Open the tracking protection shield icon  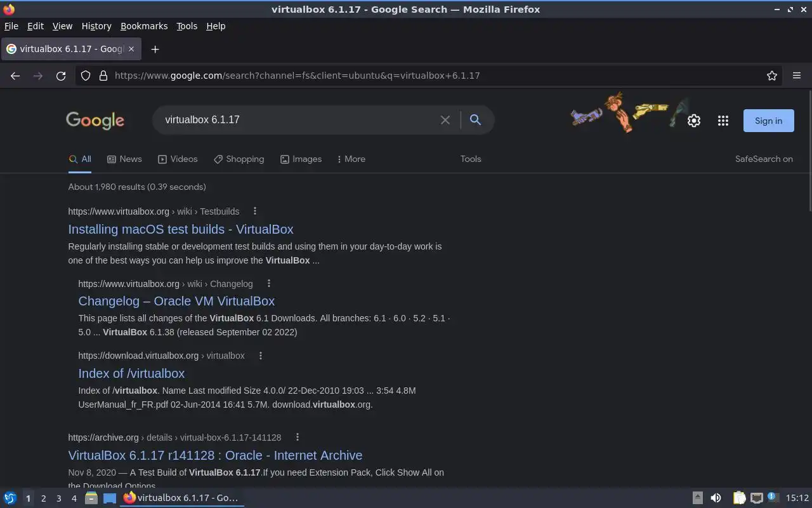[x=86, y=76]
